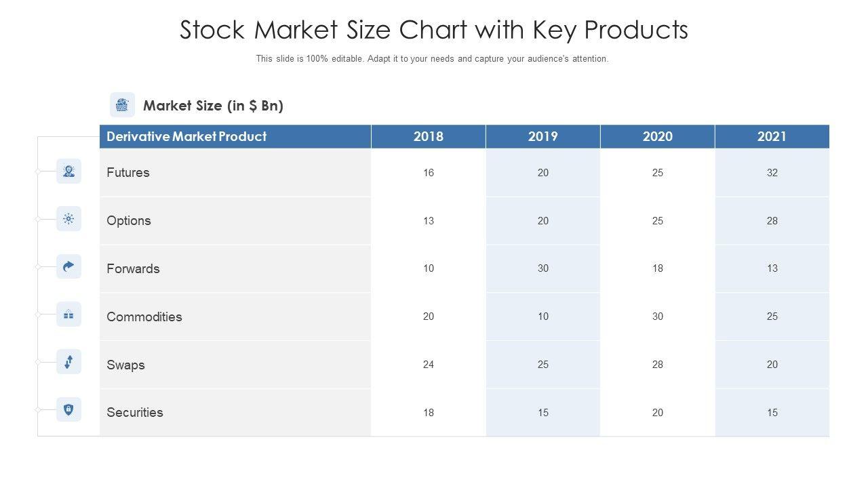The height and width of the screenshot is (488, 868).
Task: Click the Securities row label
Action: point(135,412)
